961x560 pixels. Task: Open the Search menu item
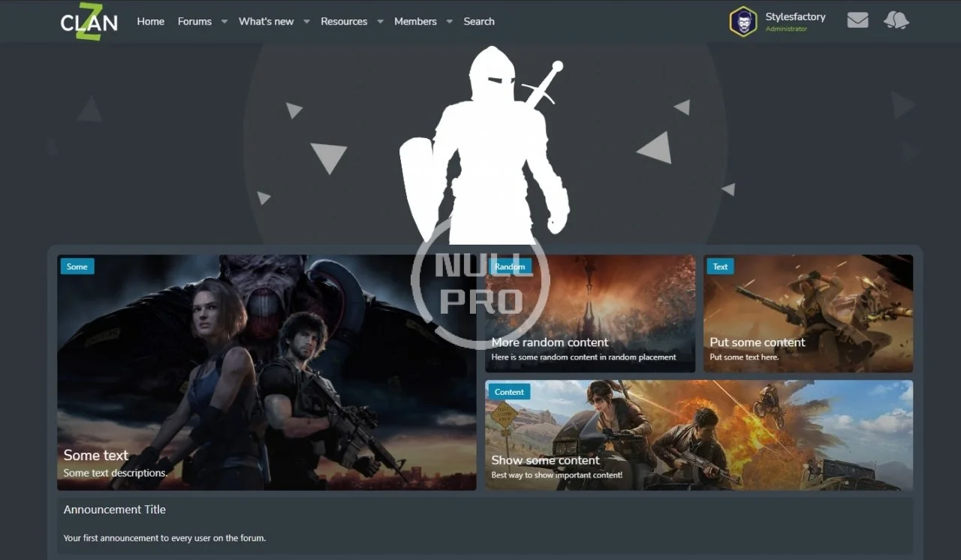[479, 22]
